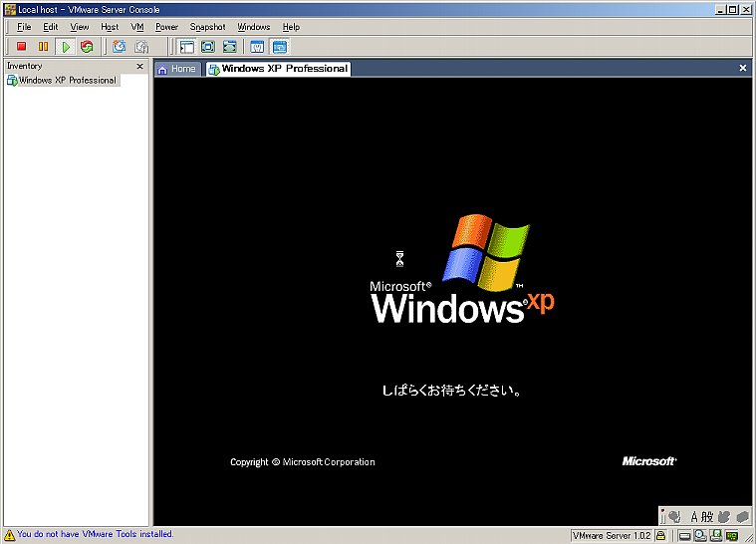
Task: Suspend the VM with the pause button
Action: [x=44, y=46]
